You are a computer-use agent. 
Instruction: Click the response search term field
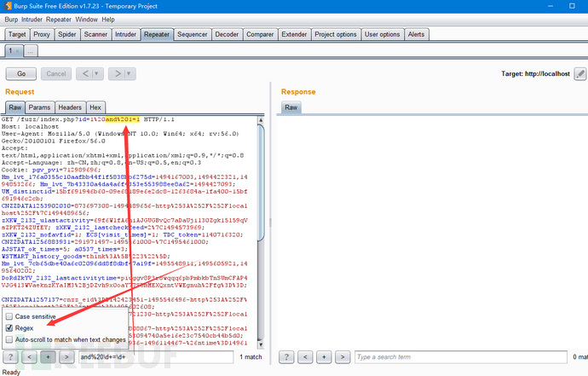[x=460, y=357]
